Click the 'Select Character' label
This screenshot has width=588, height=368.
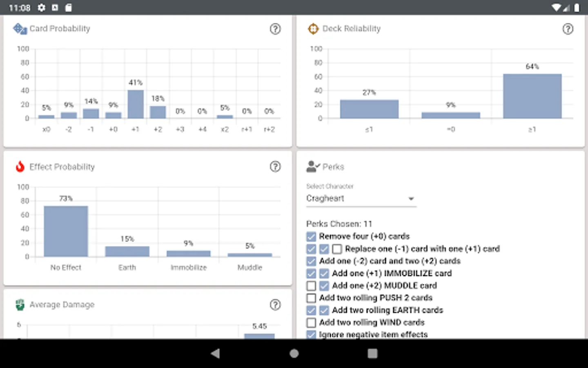[330, 186]
